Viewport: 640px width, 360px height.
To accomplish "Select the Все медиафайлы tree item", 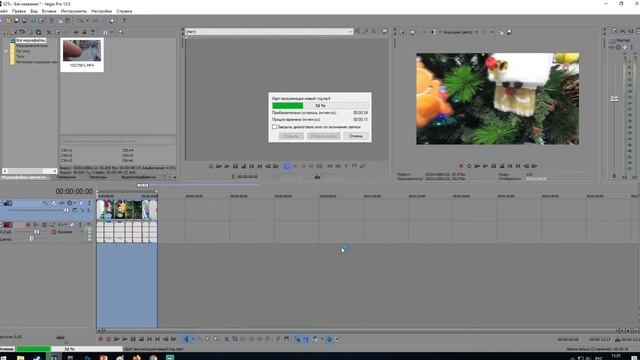I will tap(31, 40).
